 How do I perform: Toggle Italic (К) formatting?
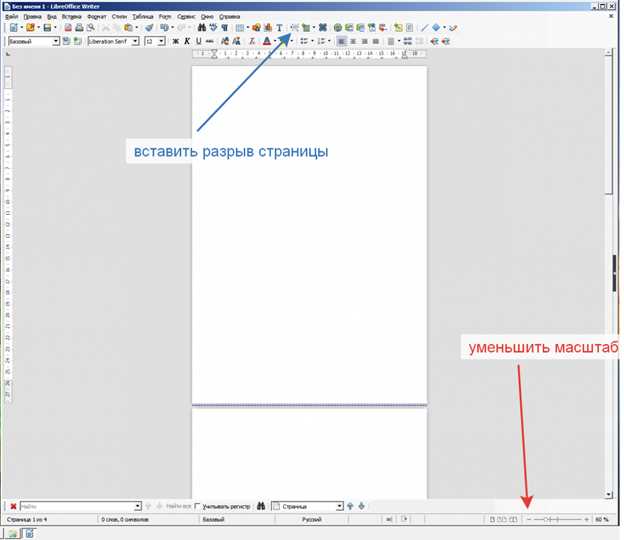click(x=187, y=41)
